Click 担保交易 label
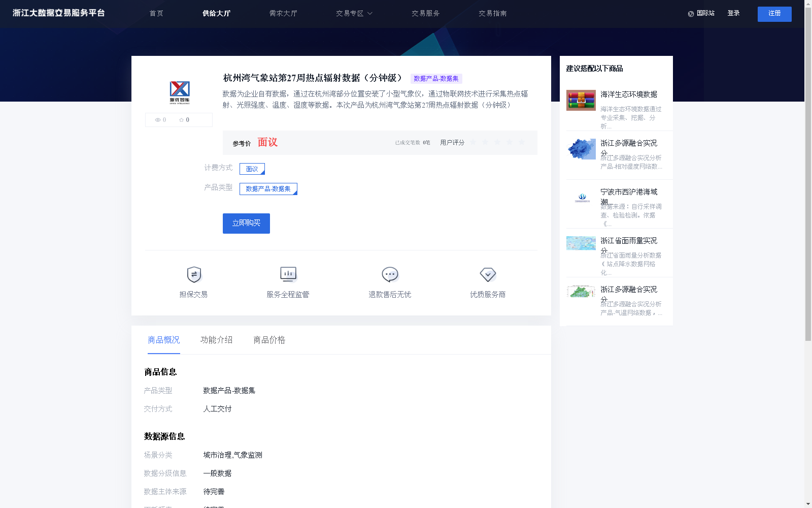812x508 pixels. pyautogui.click(x=193, y=295)
